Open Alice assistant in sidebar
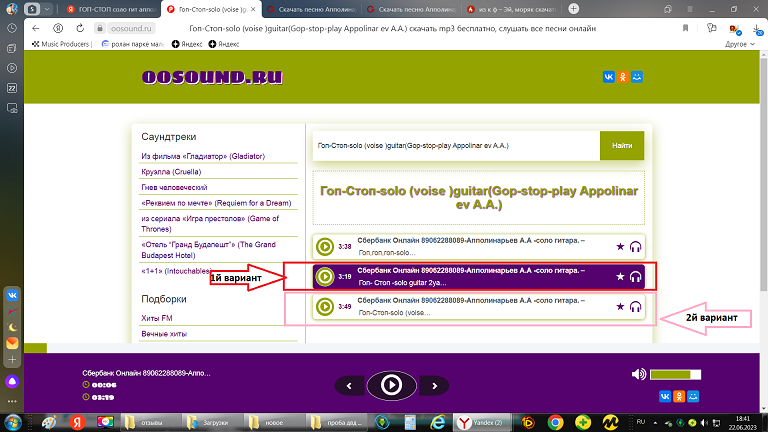 pos(12,382)
